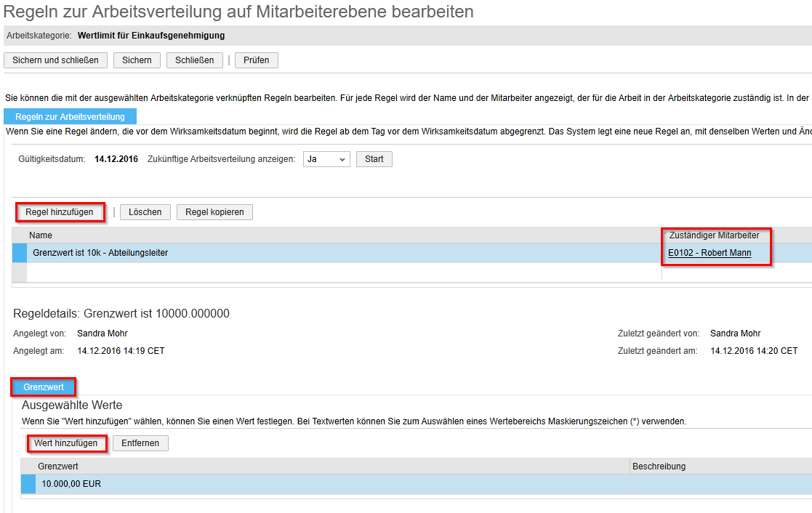Add a value with 'Wert hinzufügen'
The width and height of the screenshot is (812, 513).
65,443
